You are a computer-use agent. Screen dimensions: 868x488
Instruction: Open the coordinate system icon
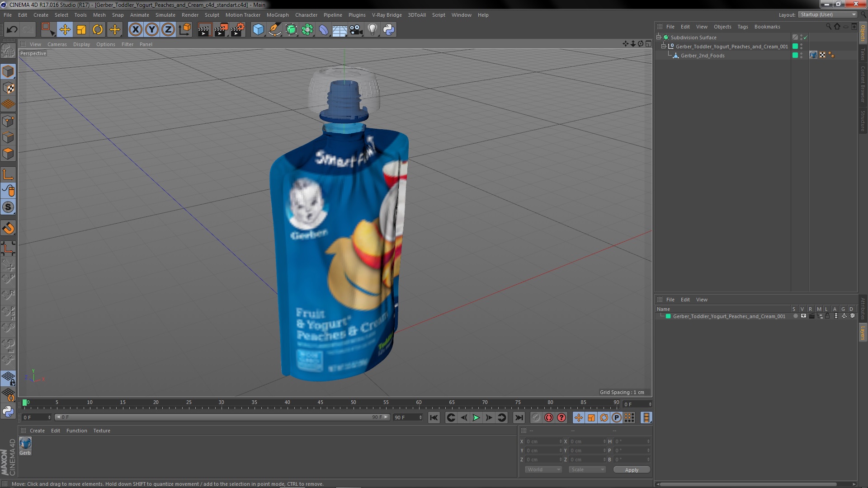tap(185, 30)
